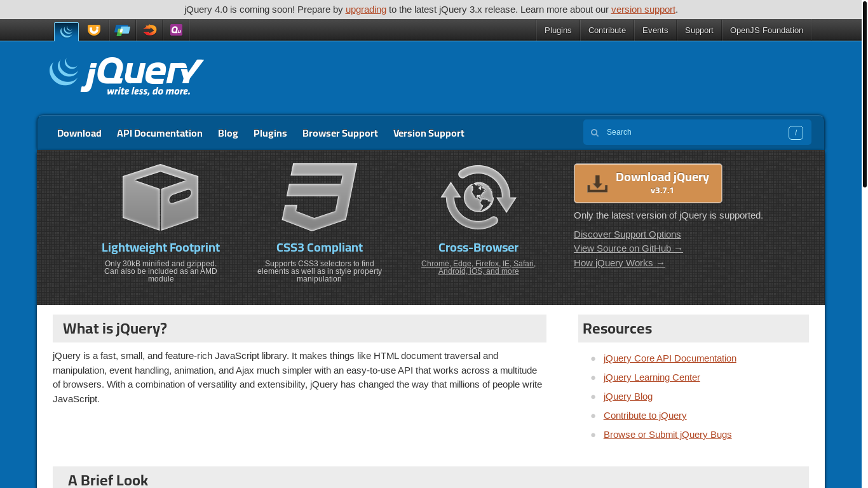Open Browse or Submit jQuery Bugs link

click(668, 435)
